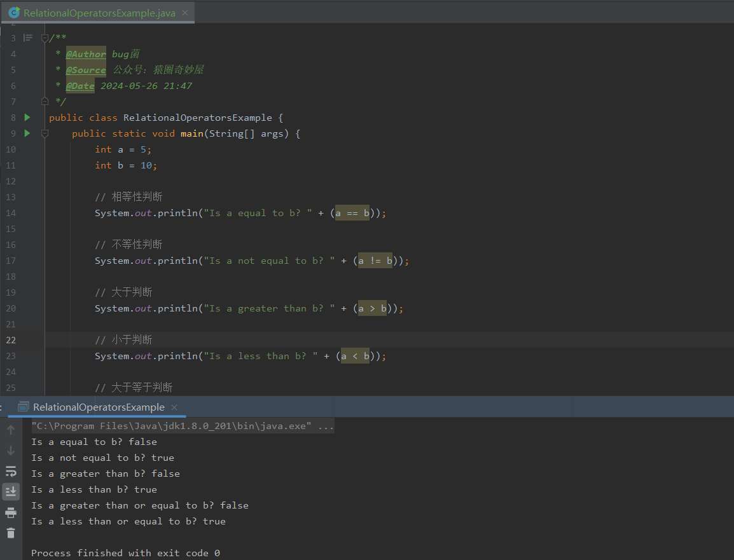
Task: Click console output 'Is a greater than b? false'
Action: pos(106,474)
